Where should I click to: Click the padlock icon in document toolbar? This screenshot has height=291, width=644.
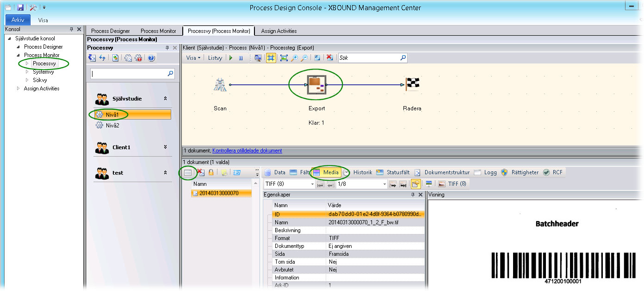211,172
